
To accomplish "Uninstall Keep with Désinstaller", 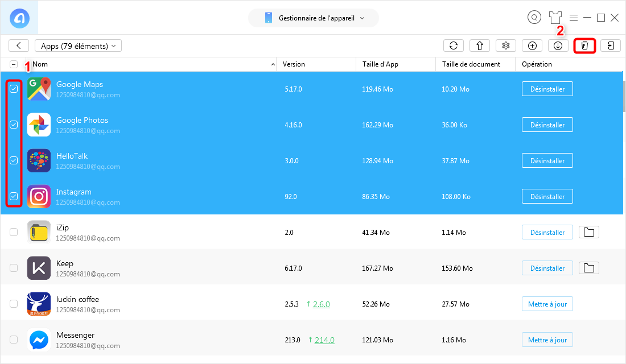I will (547, 268).
